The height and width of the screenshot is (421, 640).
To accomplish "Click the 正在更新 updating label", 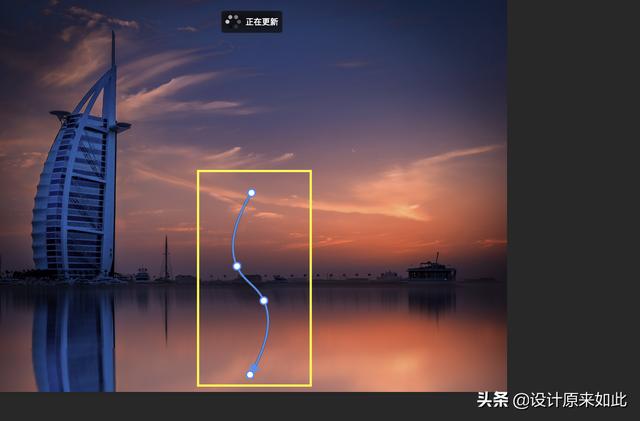I will click(x=262, y=22).
